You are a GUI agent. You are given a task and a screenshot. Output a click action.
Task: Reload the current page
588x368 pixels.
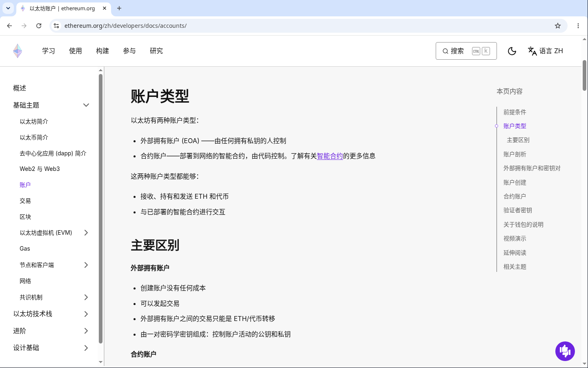(x=39, y=26)
